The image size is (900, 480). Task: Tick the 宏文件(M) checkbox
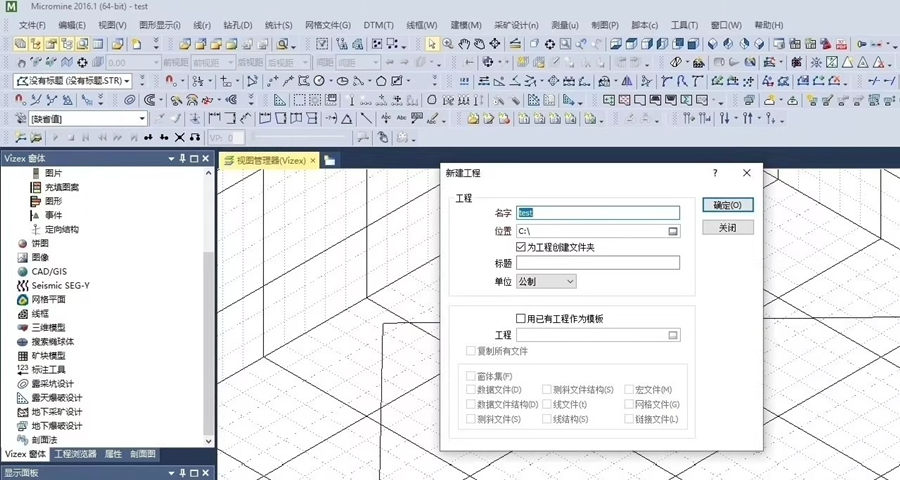click(629, 389)
